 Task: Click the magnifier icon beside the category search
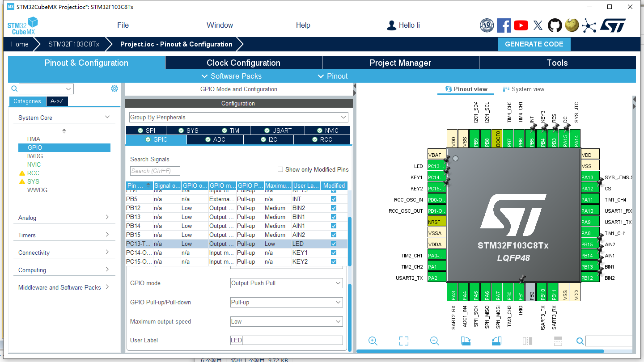[14, 88]
